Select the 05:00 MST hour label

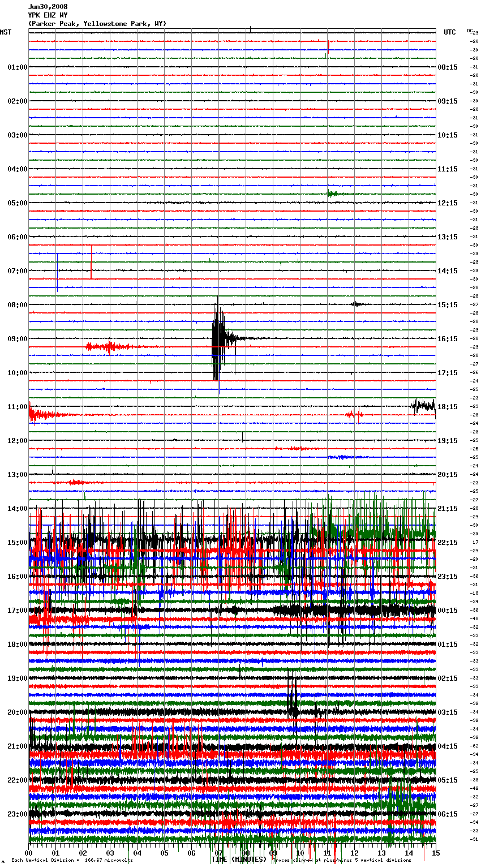[x=18, y=203]
